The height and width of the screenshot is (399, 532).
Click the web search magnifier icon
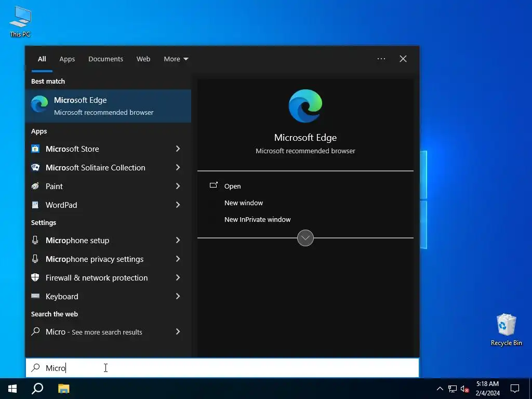(35, 331)
